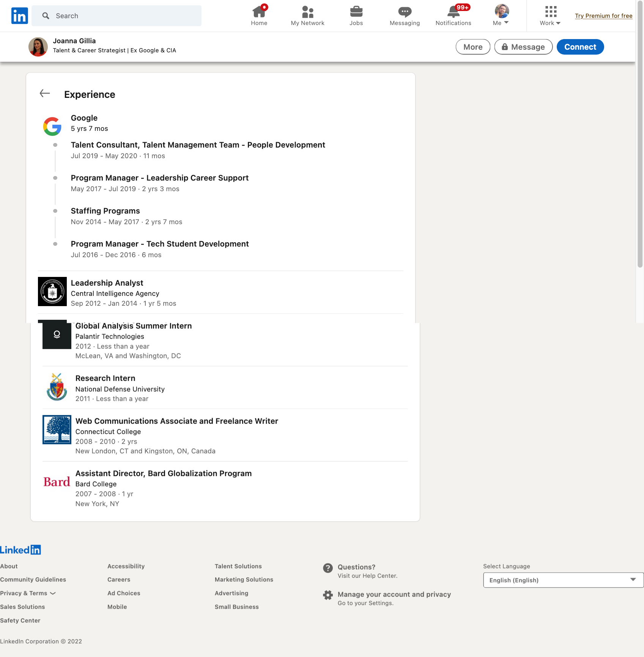Open Advertising footer link
The image size is (644, 657).
point(231,593)
